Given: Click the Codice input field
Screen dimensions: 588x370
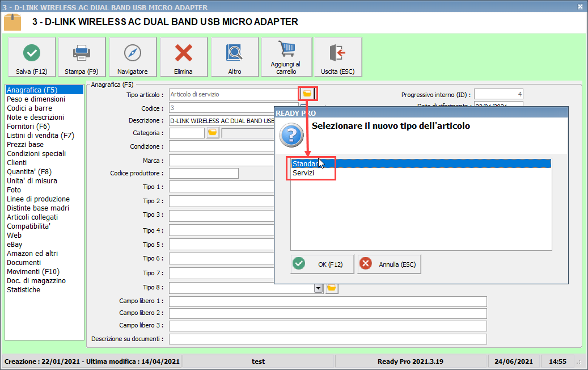Looking at the screenshot, I should tap(221, 108).
